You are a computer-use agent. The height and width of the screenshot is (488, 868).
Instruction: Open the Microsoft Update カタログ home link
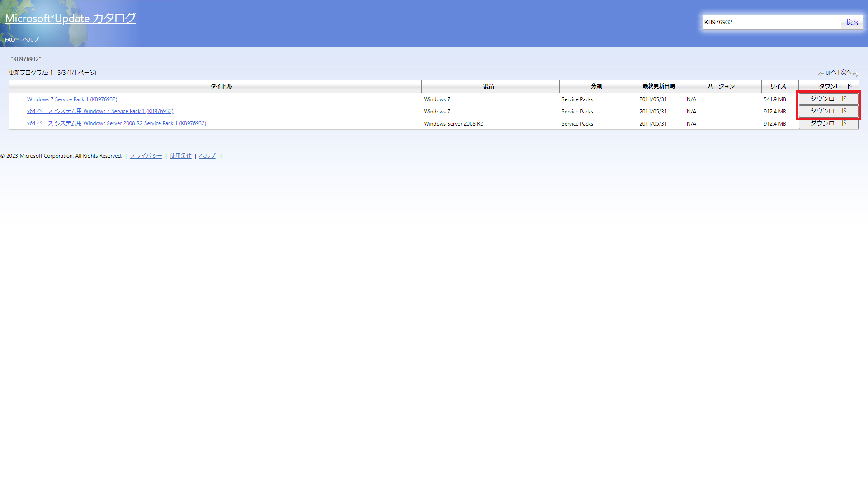pyautogui.click(x=70, y=18)
